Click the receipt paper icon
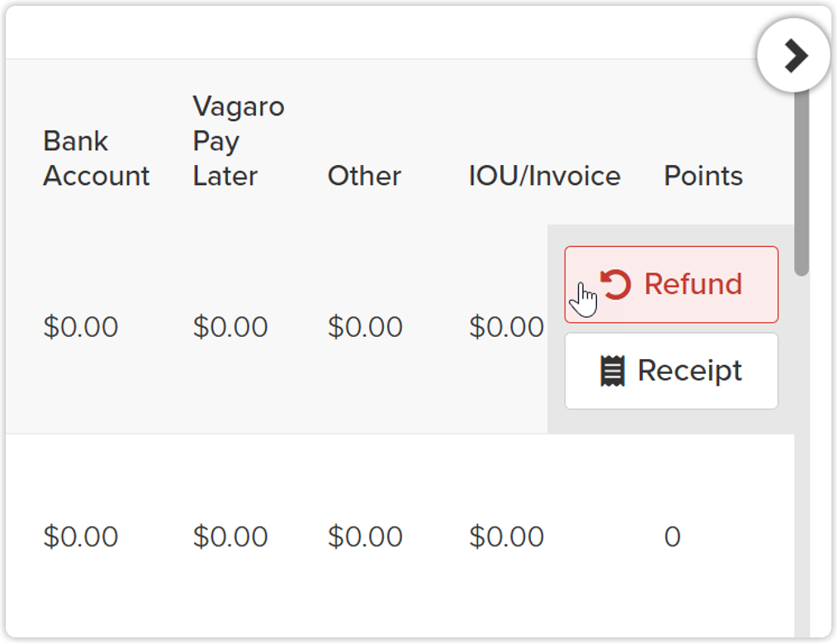Viewport: 838px width, 644px height. (x=612, y=371)
